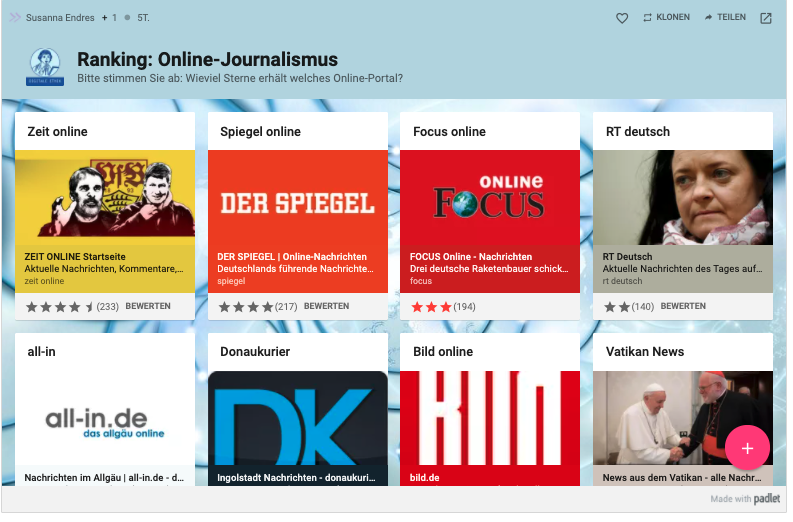This screenshot has width=793, height=522.
Task: Click DER SPIEGEL | Online-Nachrichten link
Action: [x=292, y=256]
